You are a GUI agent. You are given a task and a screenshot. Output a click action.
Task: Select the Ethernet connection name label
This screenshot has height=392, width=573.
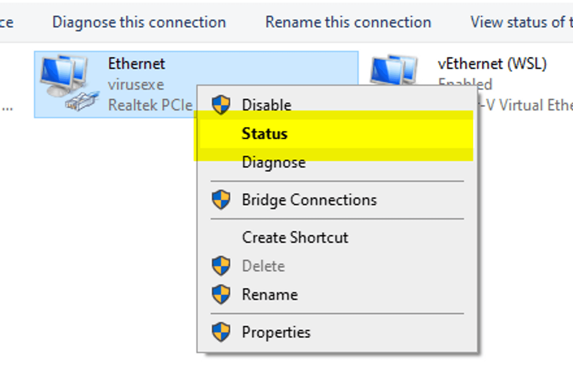tap(136, 64)
